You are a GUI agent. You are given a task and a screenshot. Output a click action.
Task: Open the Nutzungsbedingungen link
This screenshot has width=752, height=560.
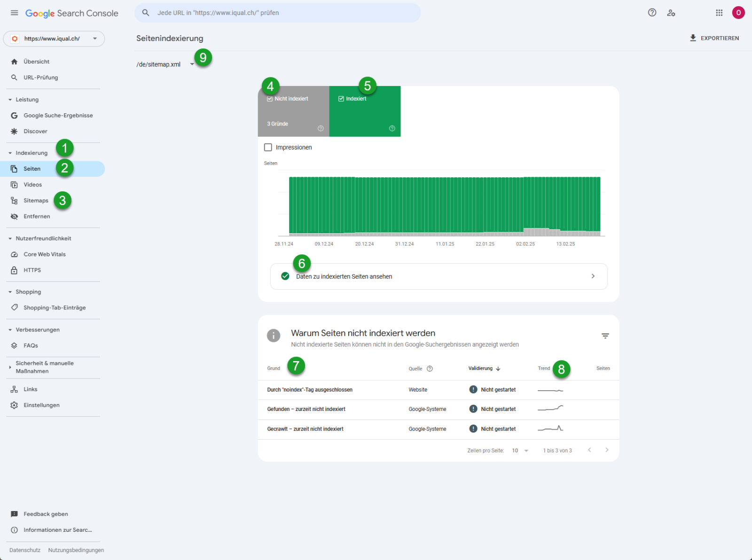(76, 550)
